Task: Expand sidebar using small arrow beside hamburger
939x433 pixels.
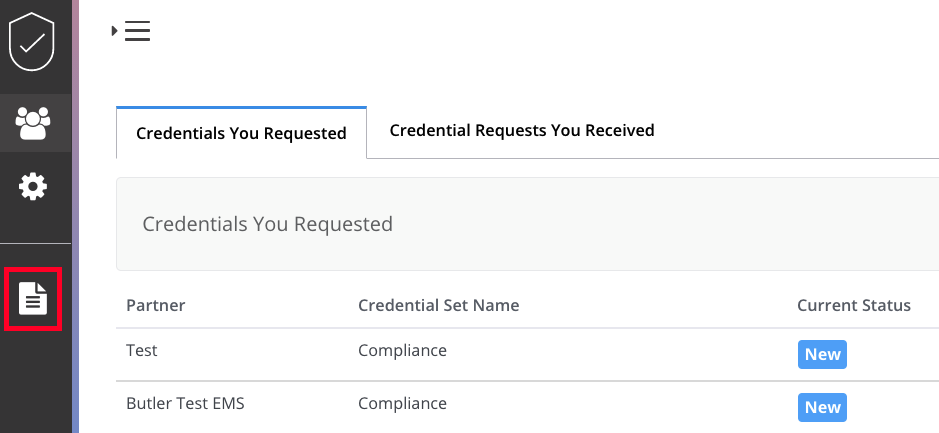Action: coord(114,31)
